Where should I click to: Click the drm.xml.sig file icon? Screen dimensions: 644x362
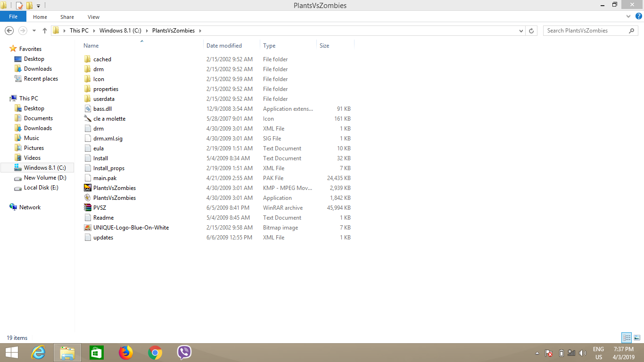point(87,139)
